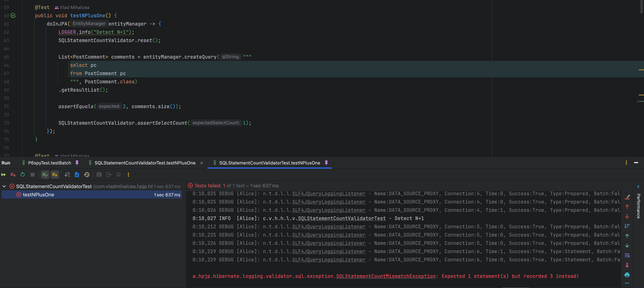Collapse the SQLStatementCountValidatorTest tree node

coord(4,186)
